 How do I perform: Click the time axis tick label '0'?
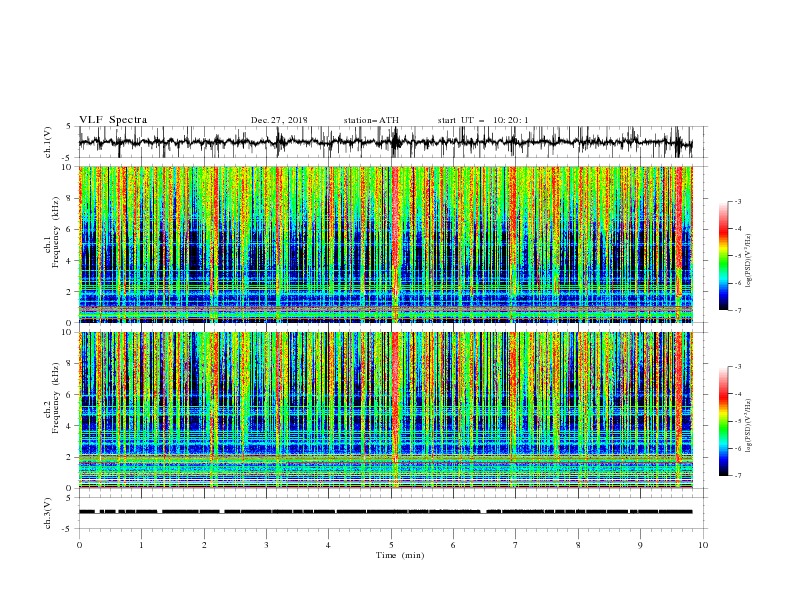[79, 545]
